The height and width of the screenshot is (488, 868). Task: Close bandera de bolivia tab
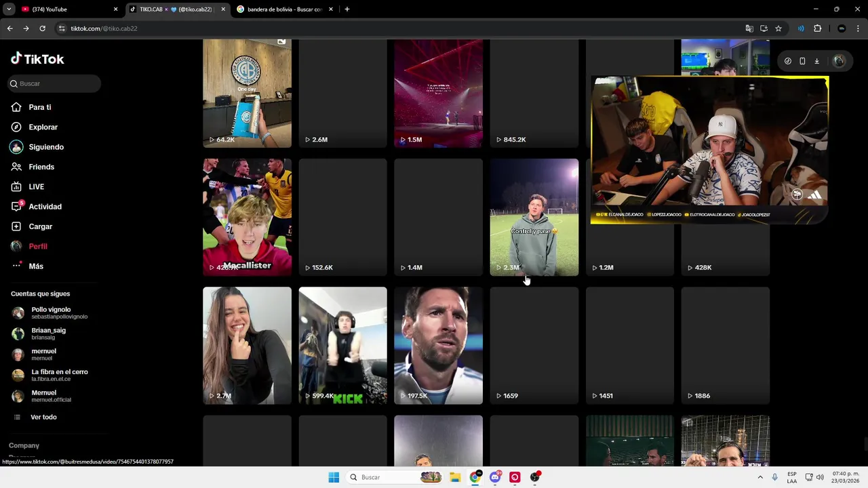(x=331, y=9)
